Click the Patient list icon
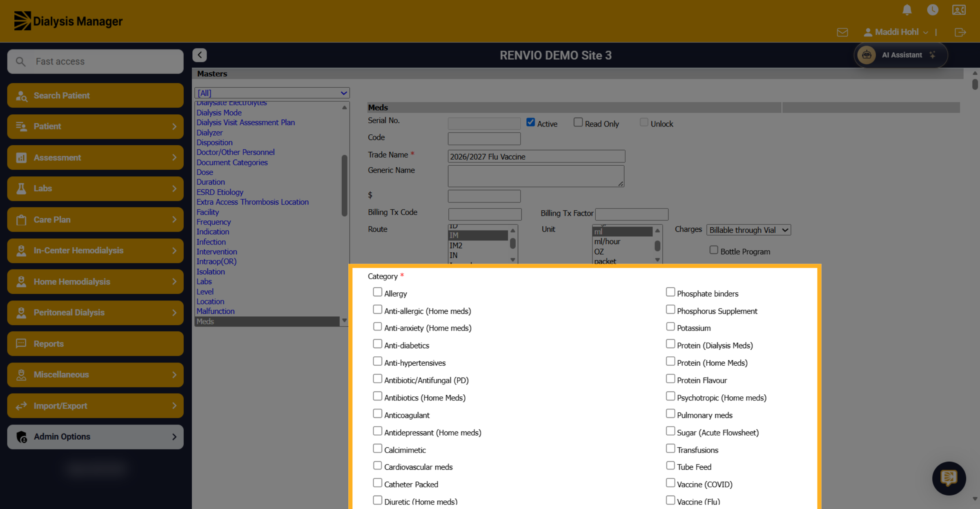Viewport: 980px width, 509px height. click(21, 127)
